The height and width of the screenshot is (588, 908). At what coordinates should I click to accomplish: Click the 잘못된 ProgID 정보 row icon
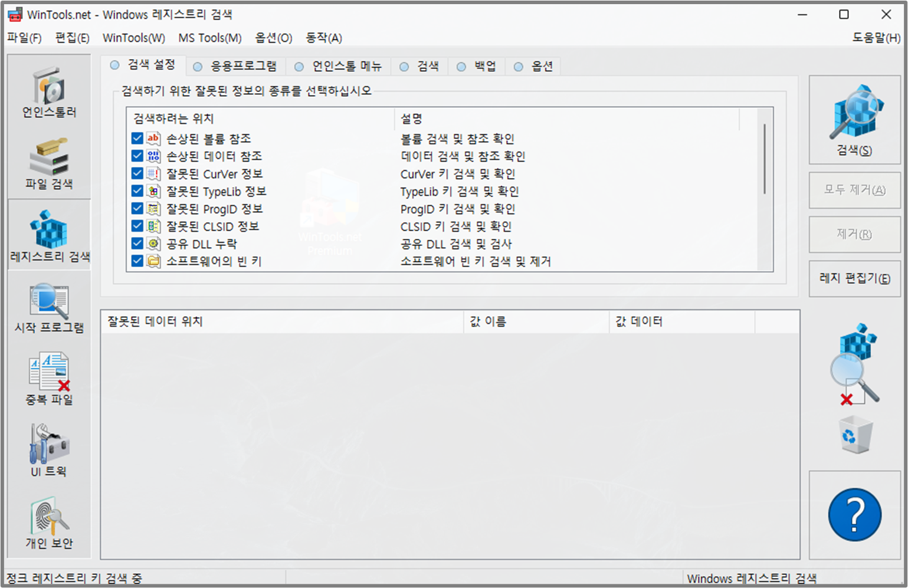(153, 208)
